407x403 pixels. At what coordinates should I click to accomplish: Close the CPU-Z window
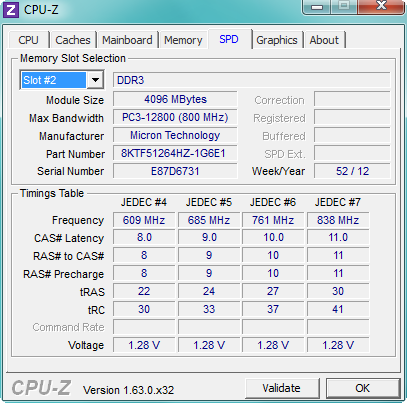381,7
